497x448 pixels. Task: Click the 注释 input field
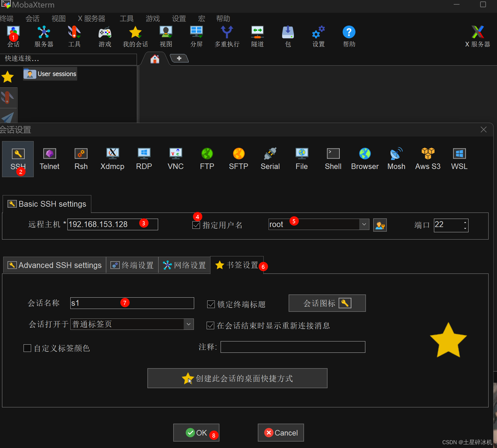(x=293, y=347)
